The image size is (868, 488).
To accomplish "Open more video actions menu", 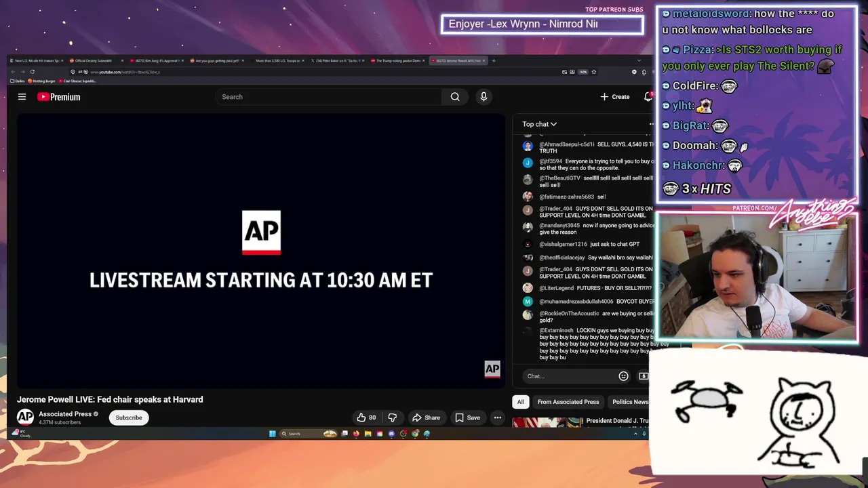I will tap(498, 418).
